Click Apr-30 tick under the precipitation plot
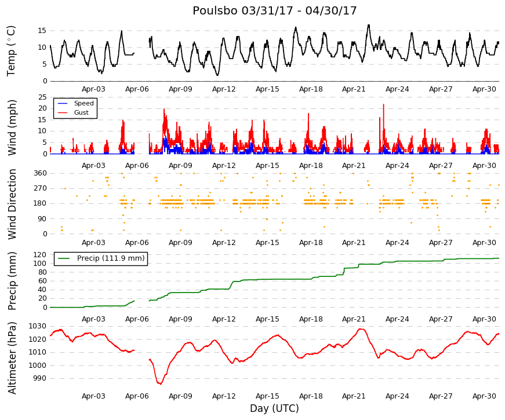The width and height of the screenshot is (505, 420). [484, 319]
